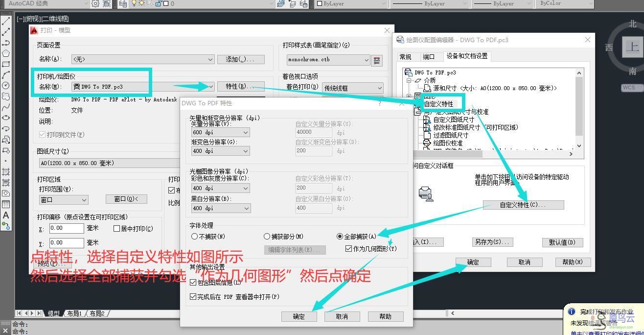This screenshot has width=644, height=335.
Task: Select the Construction line tool
Action: (6, 32)
